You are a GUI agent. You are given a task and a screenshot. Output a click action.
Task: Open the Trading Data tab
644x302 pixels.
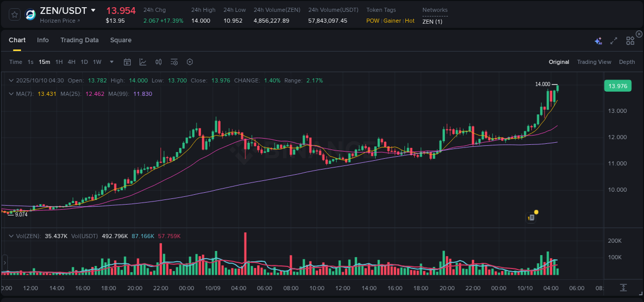[79, 40]
